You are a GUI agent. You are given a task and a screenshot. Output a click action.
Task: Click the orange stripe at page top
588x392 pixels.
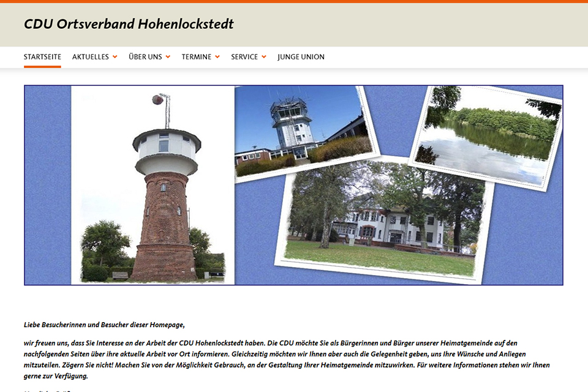[294, 1]
